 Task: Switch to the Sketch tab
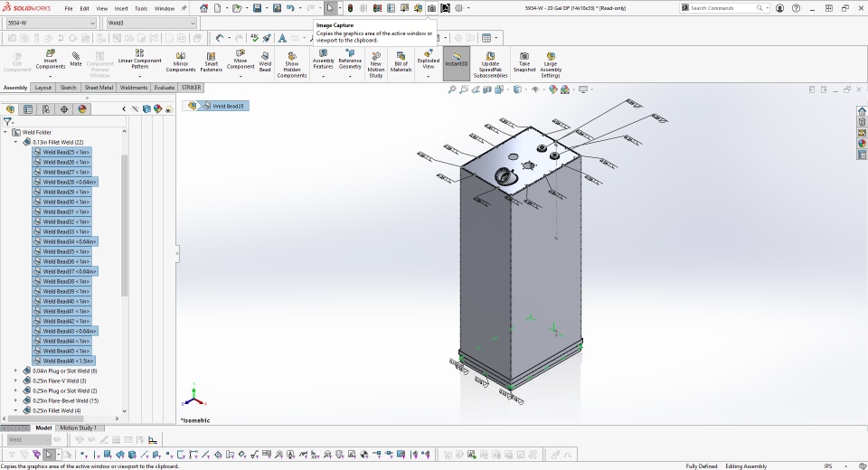coord(68,88)
